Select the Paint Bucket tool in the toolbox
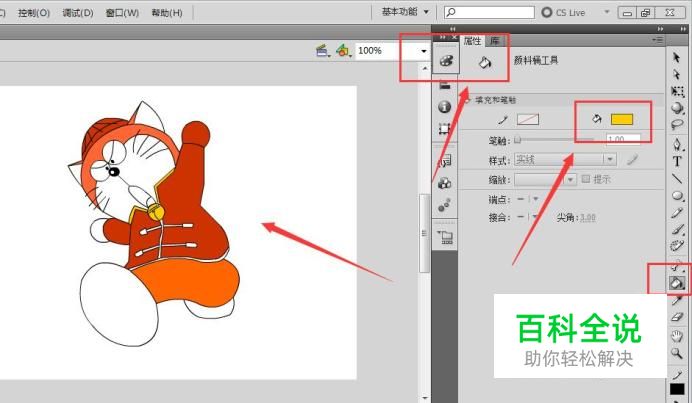 tap(677, 282)
